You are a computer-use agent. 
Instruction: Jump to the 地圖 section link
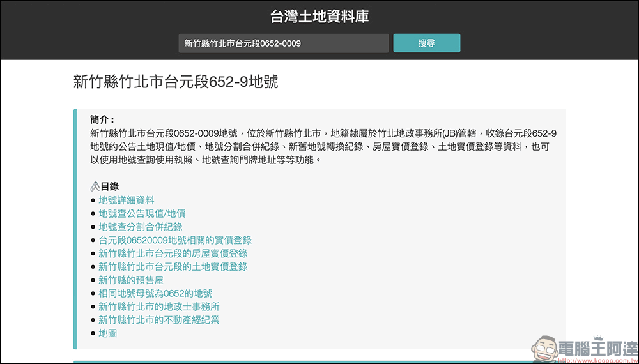[107, 333]
